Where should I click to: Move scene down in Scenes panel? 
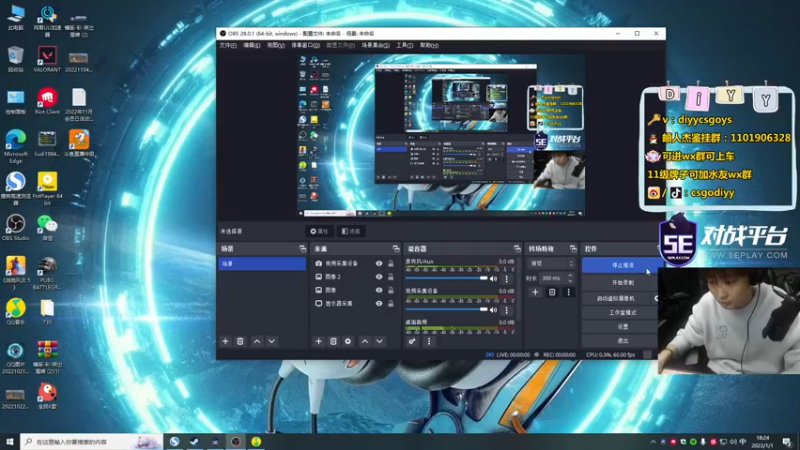pyautogui.click(x=271, y=341)
